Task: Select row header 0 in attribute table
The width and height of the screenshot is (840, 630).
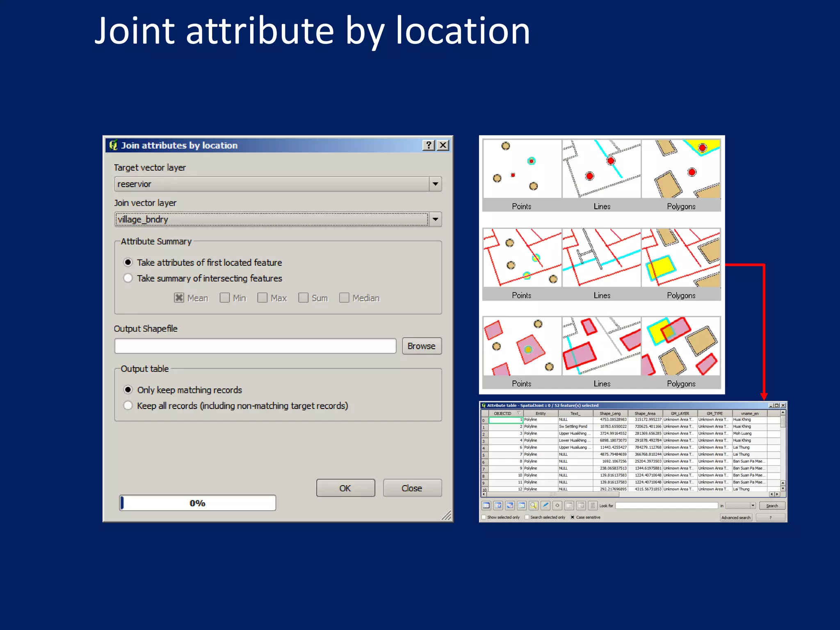Action: click(484, 420)
